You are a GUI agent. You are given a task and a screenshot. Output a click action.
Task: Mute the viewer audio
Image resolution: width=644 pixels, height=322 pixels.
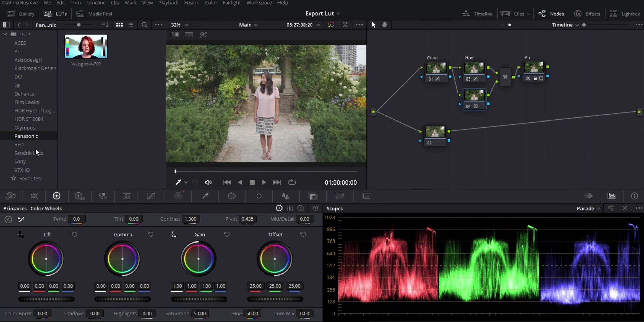tap(208, 182)
